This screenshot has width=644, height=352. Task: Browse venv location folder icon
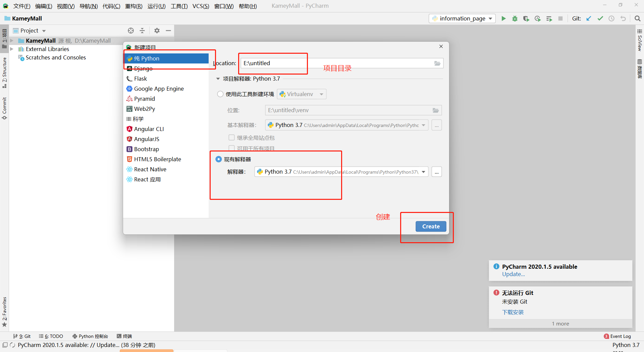[436, 110]
